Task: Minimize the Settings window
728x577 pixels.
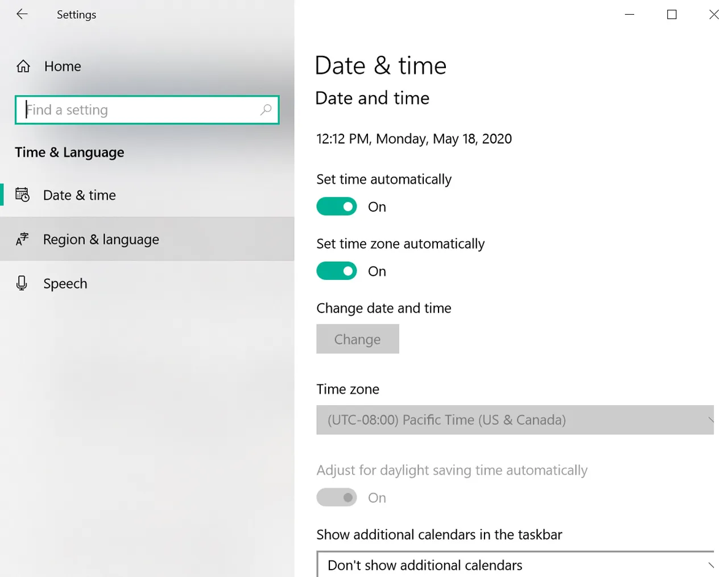Action: point(629,14)
